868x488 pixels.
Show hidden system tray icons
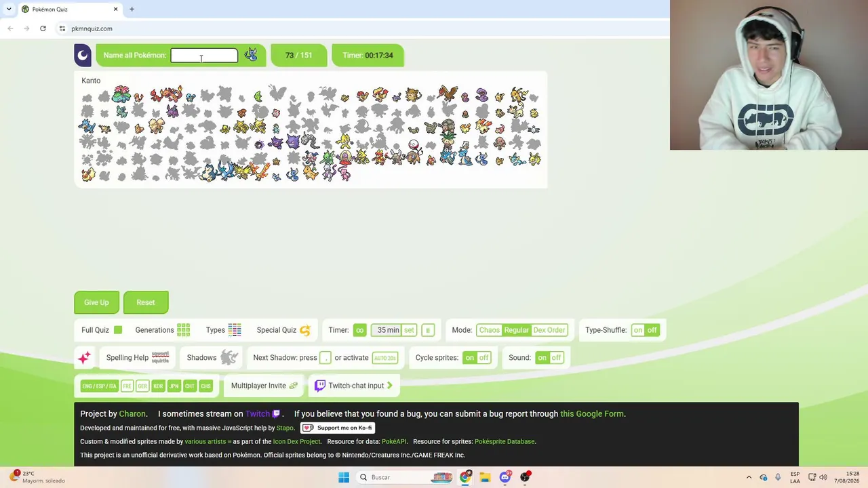click(749, 477)
